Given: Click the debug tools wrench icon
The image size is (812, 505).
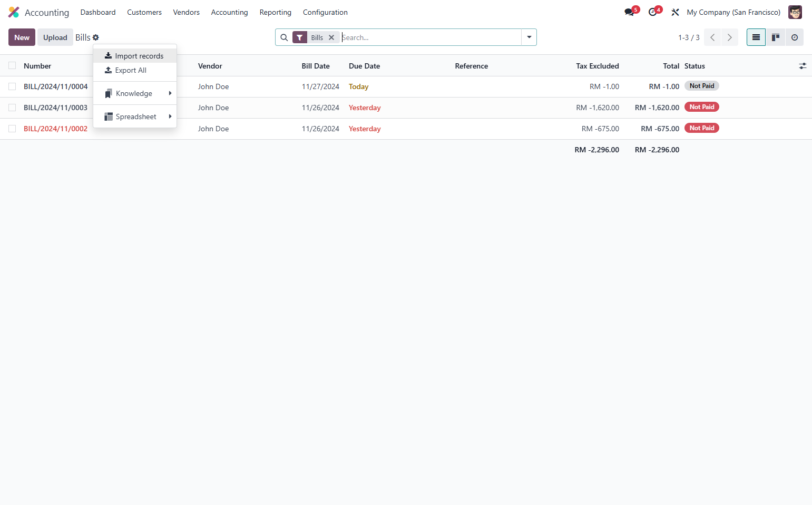Looking at the screenshot, I should (675, 12).
